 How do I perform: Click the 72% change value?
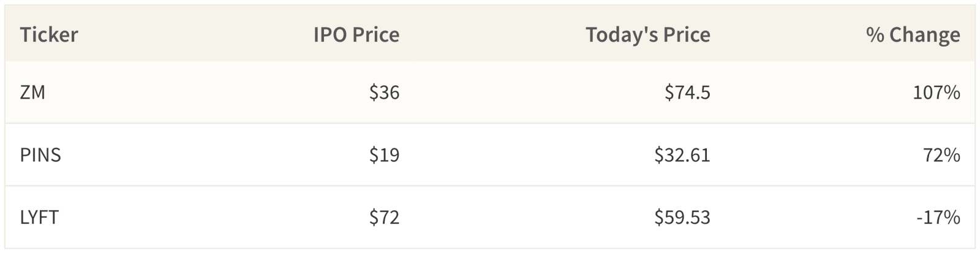(x=942, y=154)
